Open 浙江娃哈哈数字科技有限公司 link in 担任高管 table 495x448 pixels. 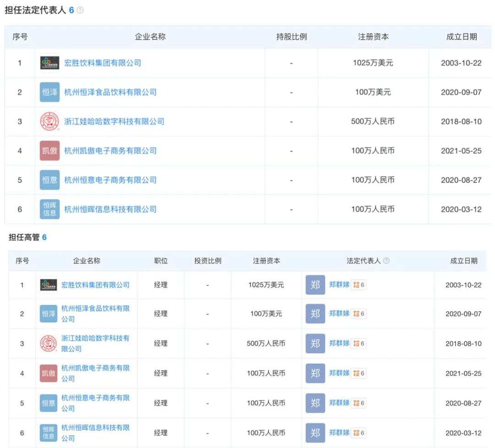click(95, 343)
